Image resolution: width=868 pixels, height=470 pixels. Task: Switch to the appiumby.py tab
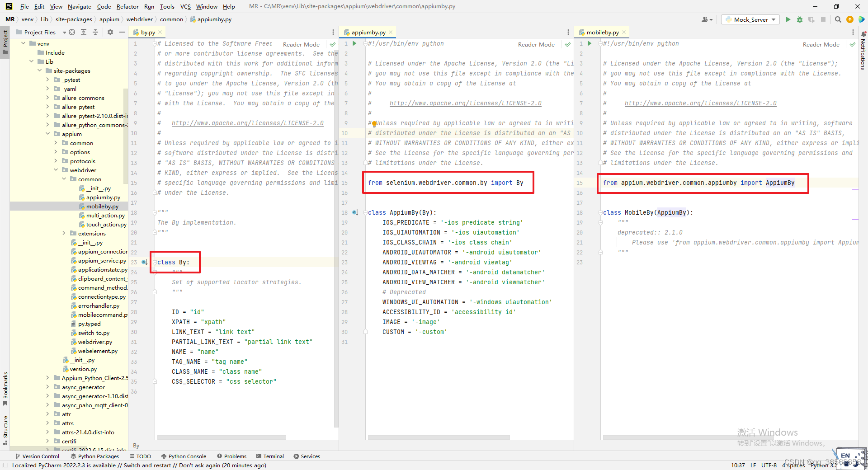tap(368, 32)
